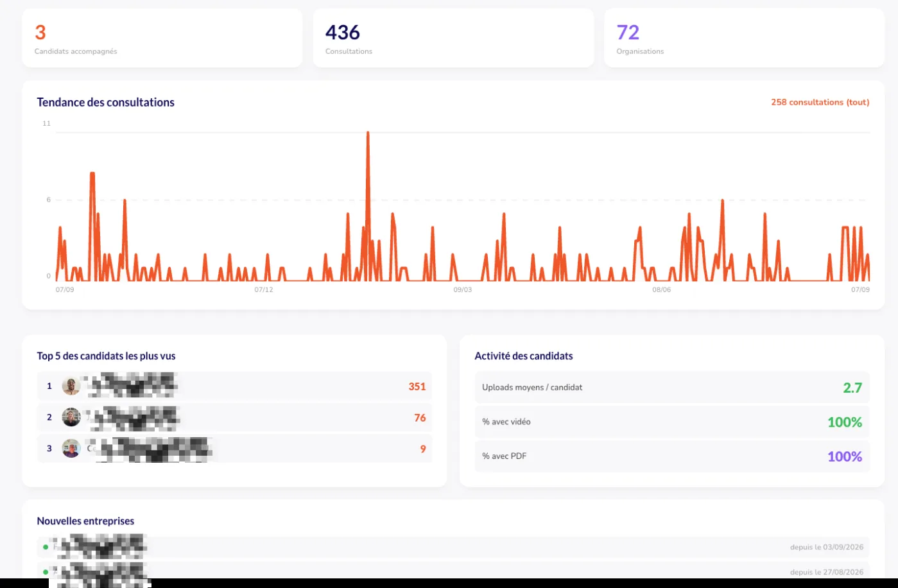Click the tallest peak in the consultations chart
This screenshot has height=588, width=898.
coord(368,134)
